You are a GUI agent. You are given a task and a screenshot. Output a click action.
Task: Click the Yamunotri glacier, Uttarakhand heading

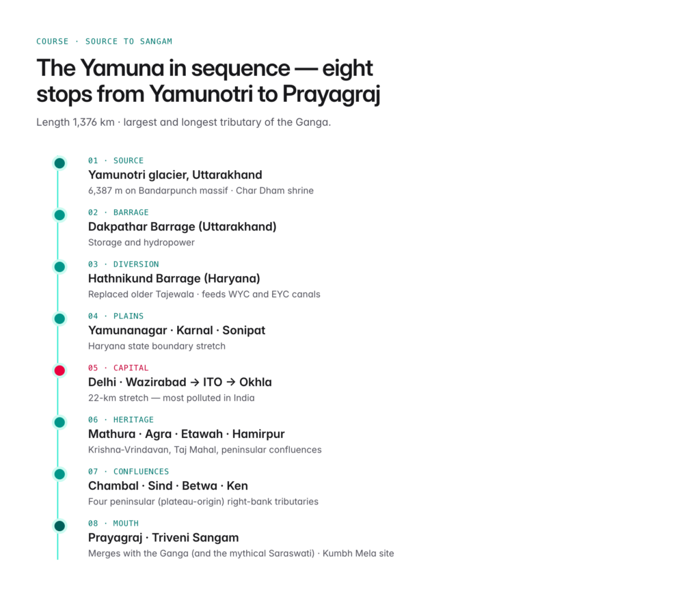(x=175, y=175)
